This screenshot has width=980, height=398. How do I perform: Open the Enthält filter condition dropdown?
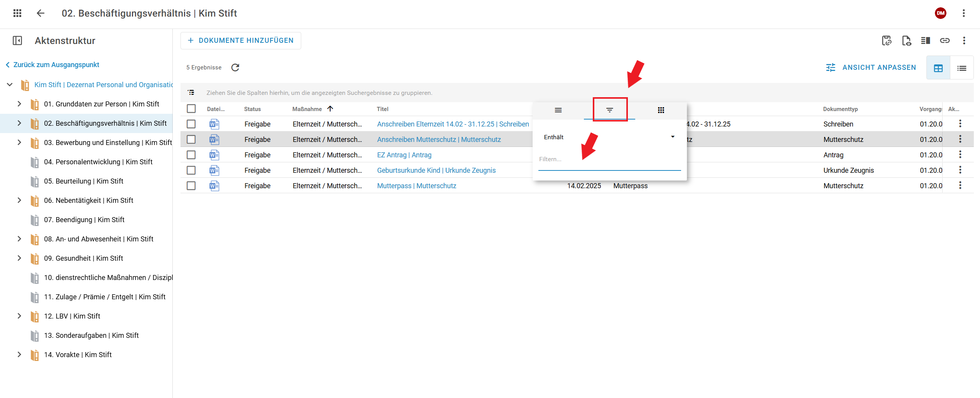coord(609,137)
